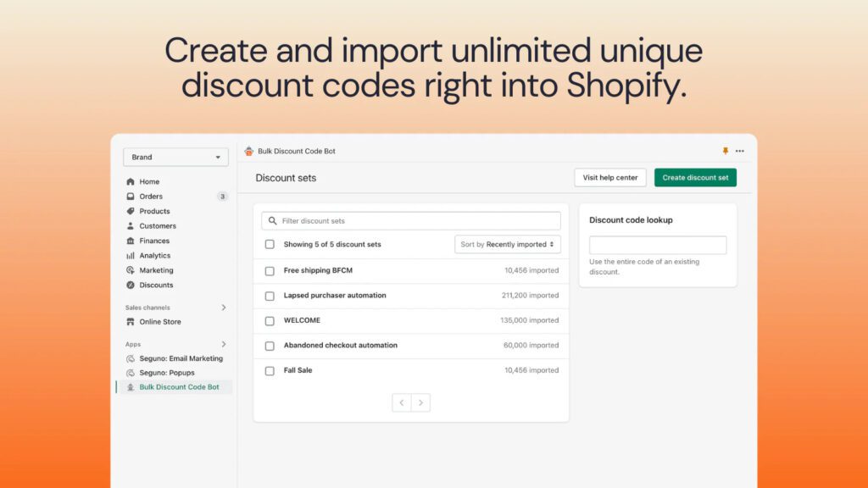Viewport: 868px width, 488px height.
Task: Click the Home icon in sidebar
Action: pyautogui.click(x=131, y=182)
